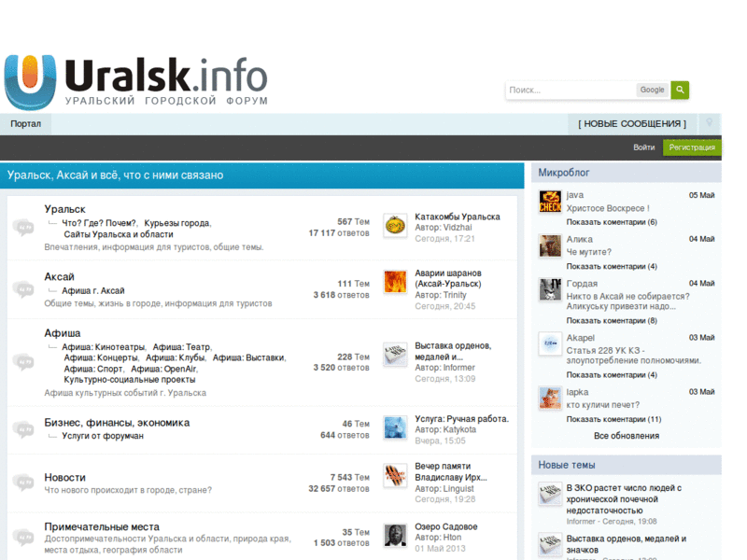Open subforum Афиша: Спорт
The image size is (747, 560).
click(93, 369)
